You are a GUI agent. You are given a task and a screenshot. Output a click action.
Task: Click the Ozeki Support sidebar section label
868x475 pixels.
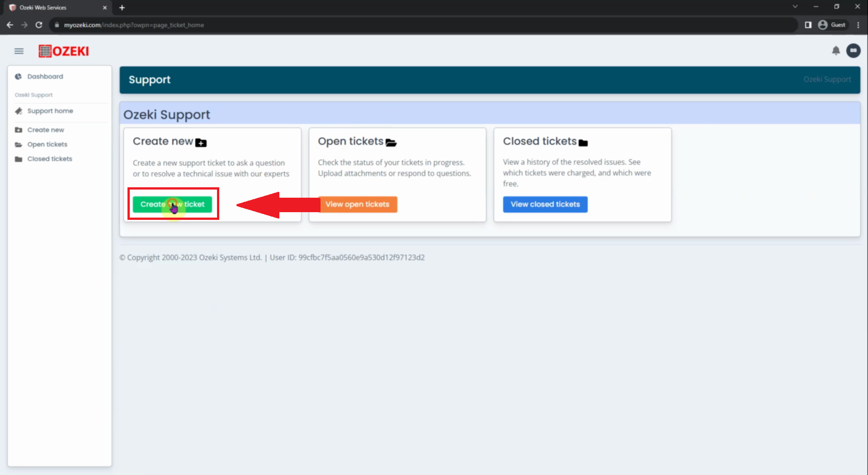[x=34, y=95]
